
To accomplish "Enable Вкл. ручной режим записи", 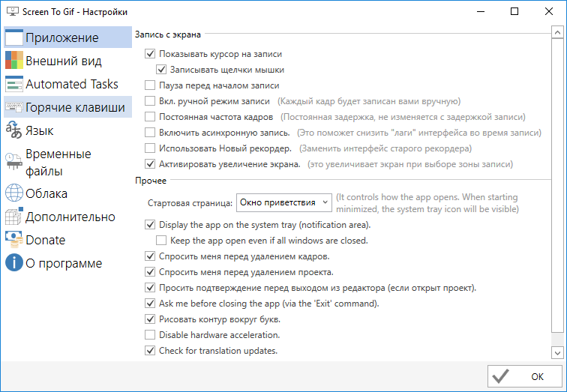I will (150, 100).
